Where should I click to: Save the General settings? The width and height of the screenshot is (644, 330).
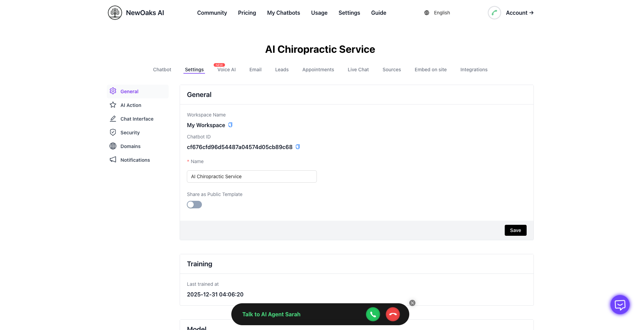515,230
